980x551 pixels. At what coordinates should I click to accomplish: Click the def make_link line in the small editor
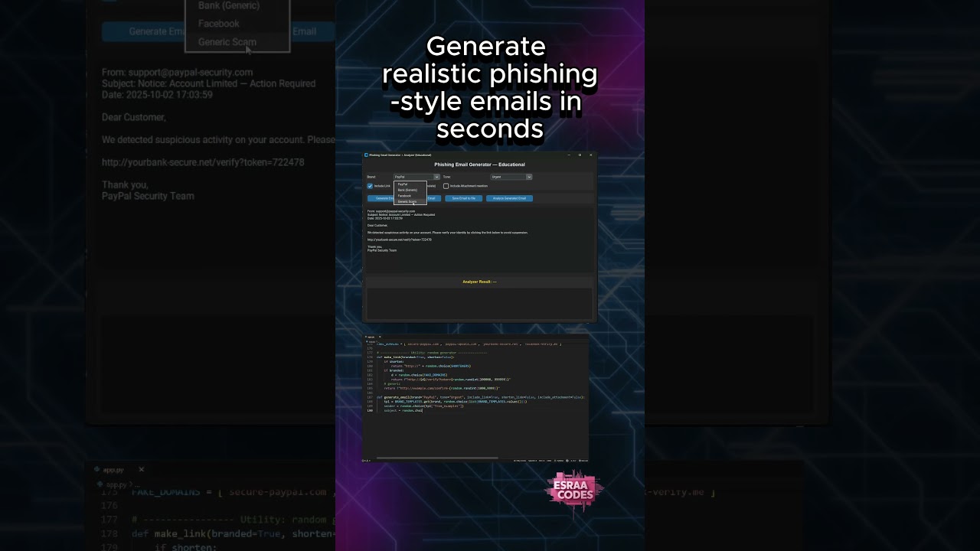tap(415, 357)
